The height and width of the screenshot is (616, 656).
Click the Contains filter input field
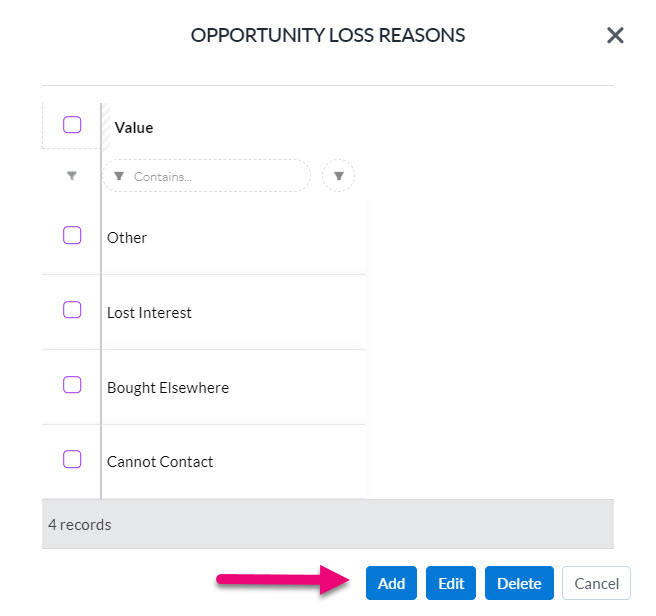click(207, 176)
